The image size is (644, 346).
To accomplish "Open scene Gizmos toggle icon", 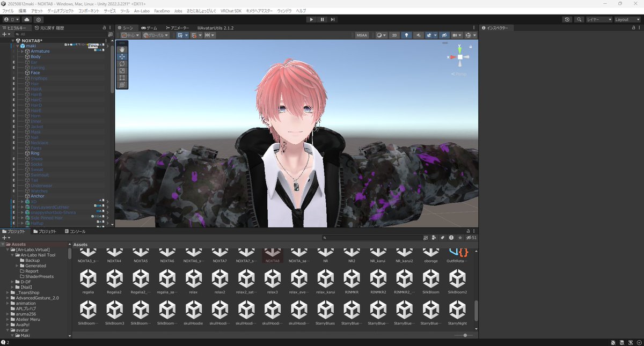I will [x=470, y=35].
